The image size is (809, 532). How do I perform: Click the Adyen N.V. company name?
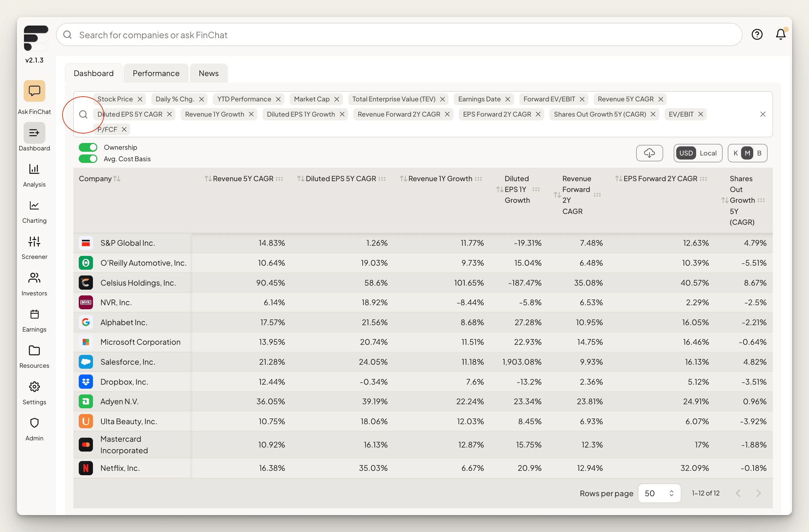click(x=119, y=402)
